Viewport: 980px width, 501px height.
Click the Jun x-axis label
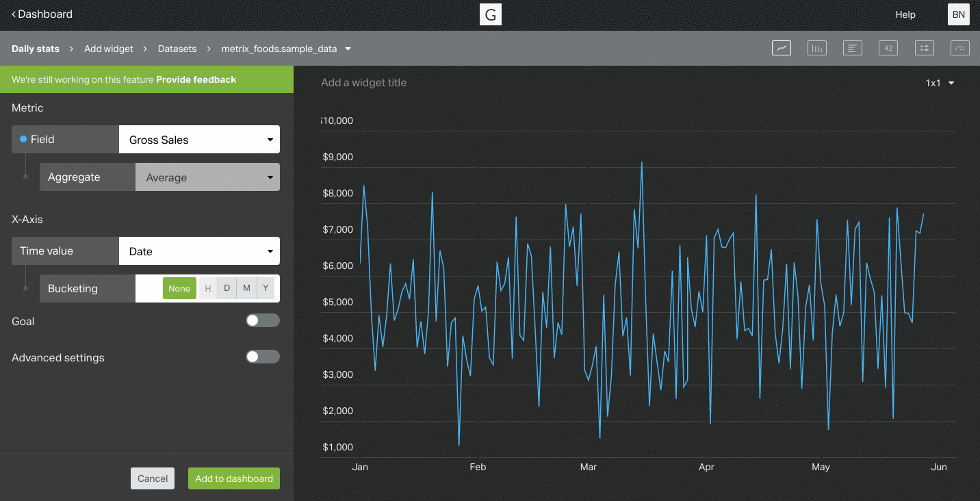pos(939,467)
